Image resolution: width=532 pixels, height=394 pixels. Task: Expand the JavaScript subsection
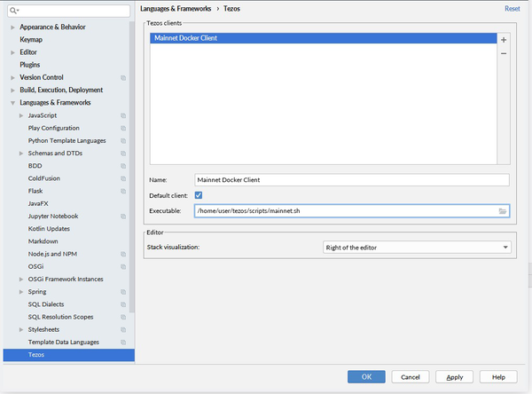click(21, 115)
